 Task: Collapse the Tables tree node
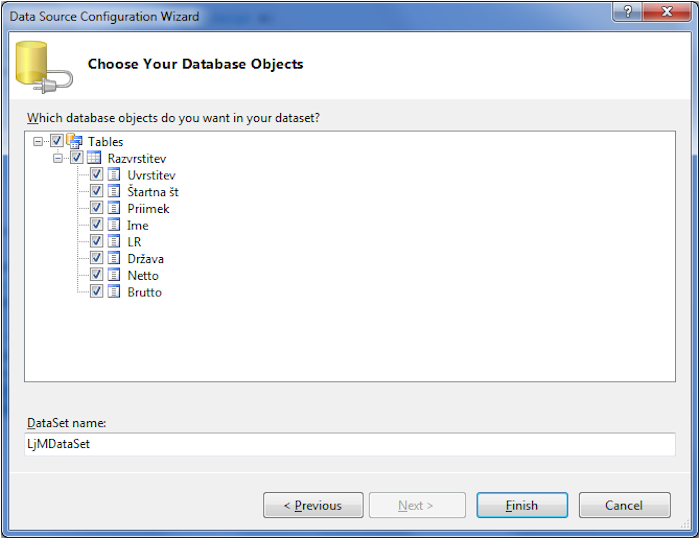pos(39,142)
